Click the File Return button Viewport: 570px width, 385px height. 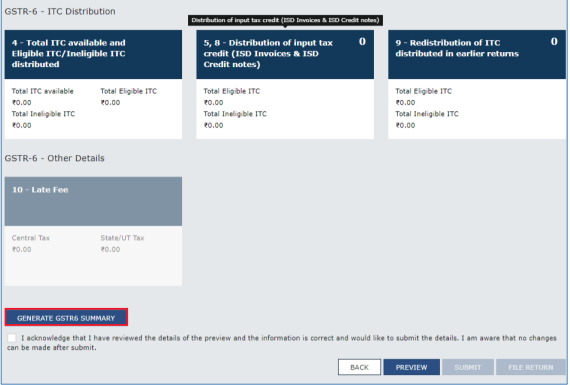coord(530,367)
